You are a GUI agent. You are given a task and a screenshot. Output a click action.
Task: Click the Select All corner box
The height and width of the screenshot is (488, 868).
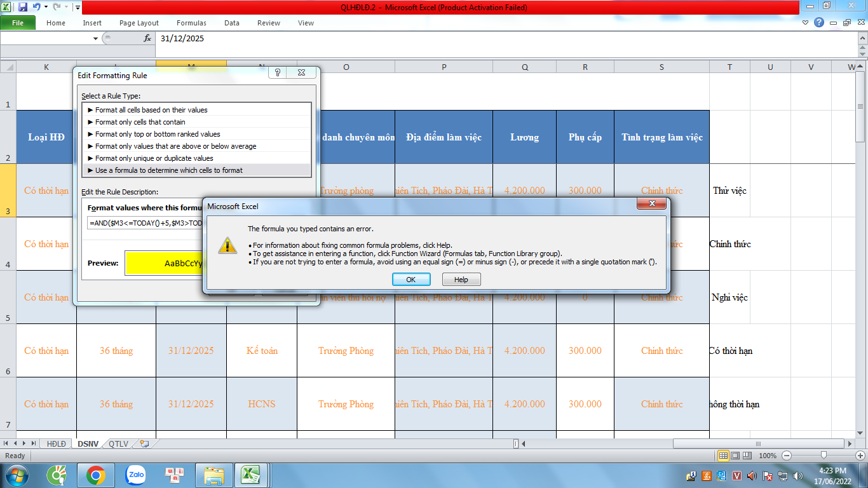pyautogui.click(x=8, y=67)
